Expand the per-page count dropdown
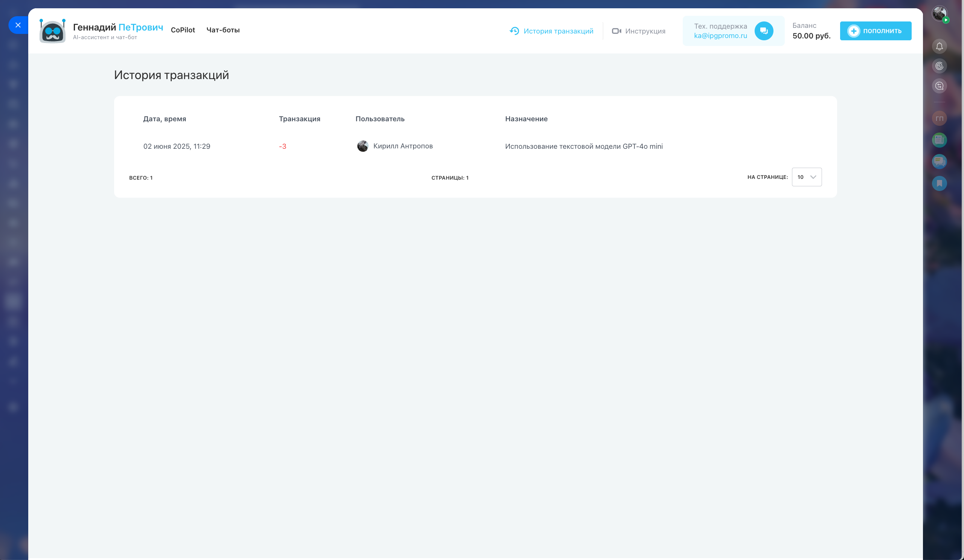The width and height of the screenshot is (964, 560). click(806, 177)
